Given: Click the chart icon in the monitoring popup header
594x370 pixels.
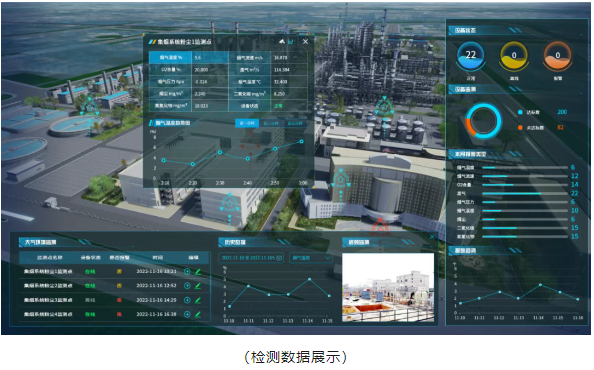Looking at the screenshot, I should click(x=291, y=42).
